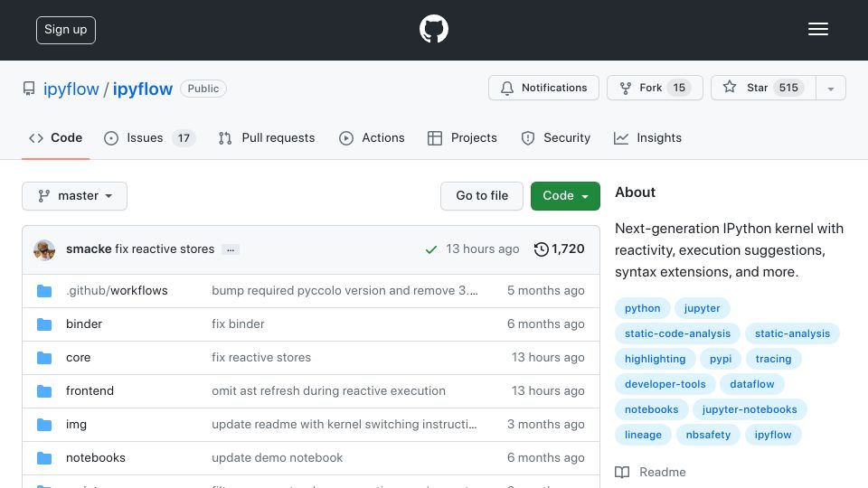Open the bold ipyflow repository link
This screenshot has height=488, width=868.
coord(143,89)
